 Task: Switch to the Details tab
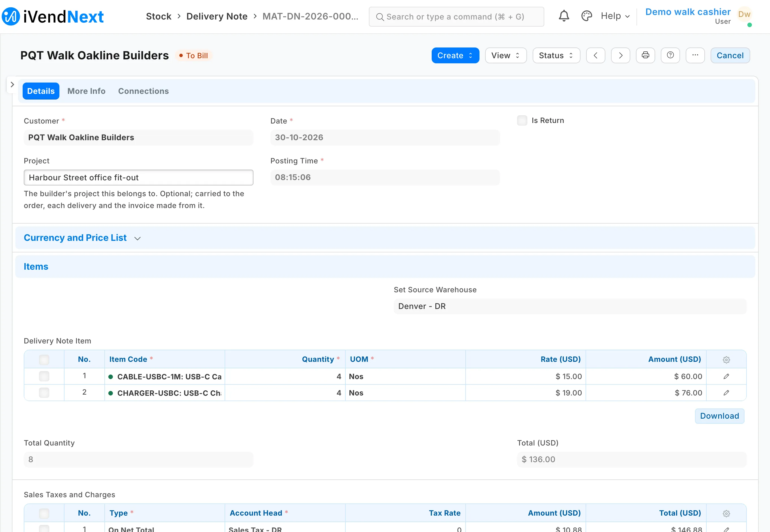41,91
